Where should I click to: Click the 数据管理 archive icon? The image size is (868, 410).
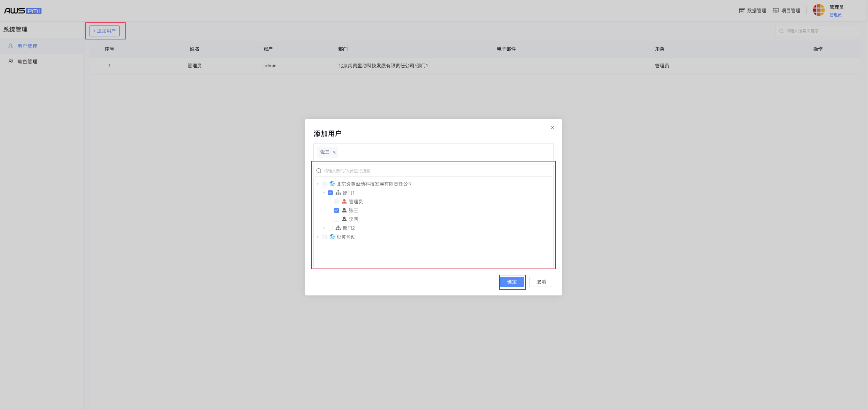[742, 11]
